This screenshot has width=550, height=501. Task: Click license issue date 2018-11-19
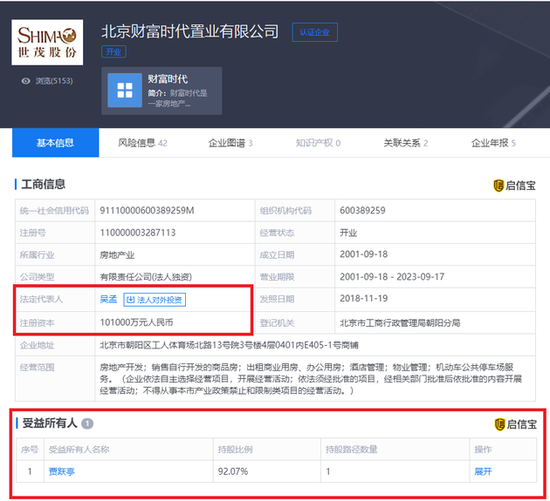(364, 299)
